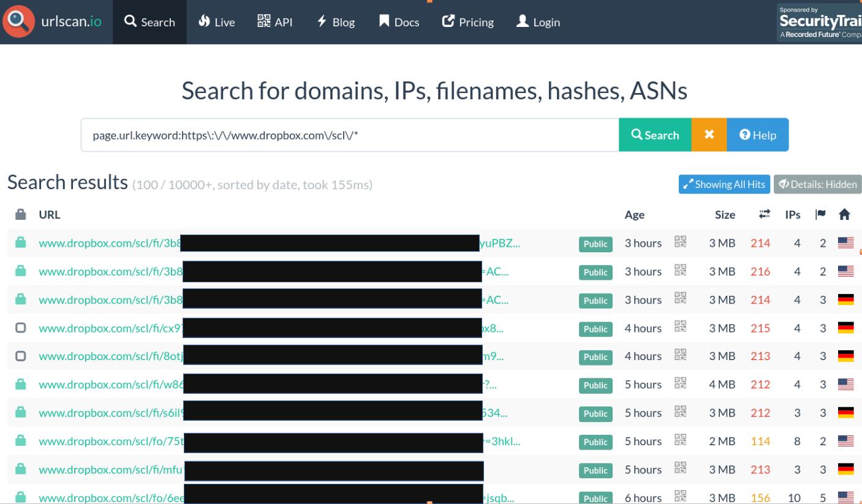This screenshot has height=504, width=862.
Task: Click the blue Help button
Action: point(757,135)
